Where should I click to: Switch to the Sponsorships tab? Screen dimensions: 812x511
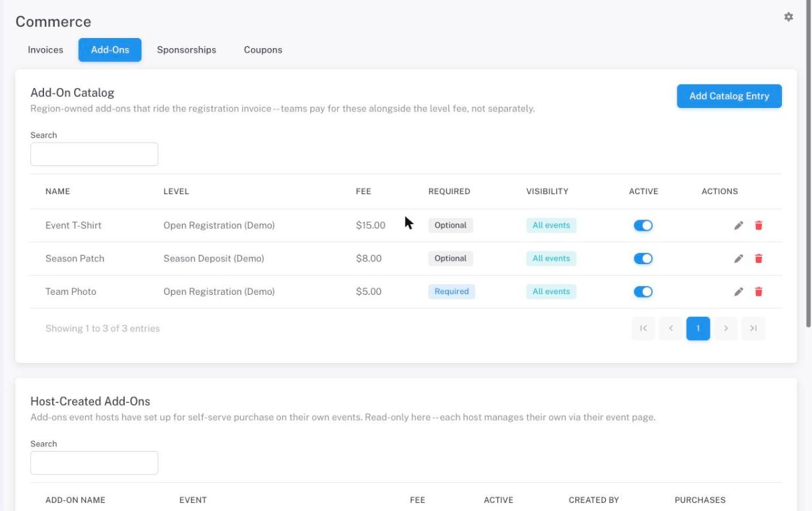pyautogui.click(x=186, y=50)
